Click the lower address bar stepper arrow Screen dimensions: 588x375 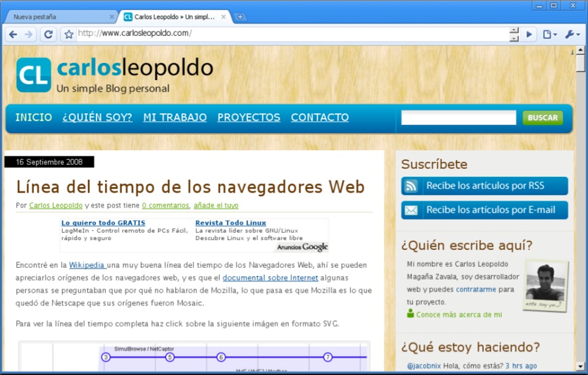point(514,38)
